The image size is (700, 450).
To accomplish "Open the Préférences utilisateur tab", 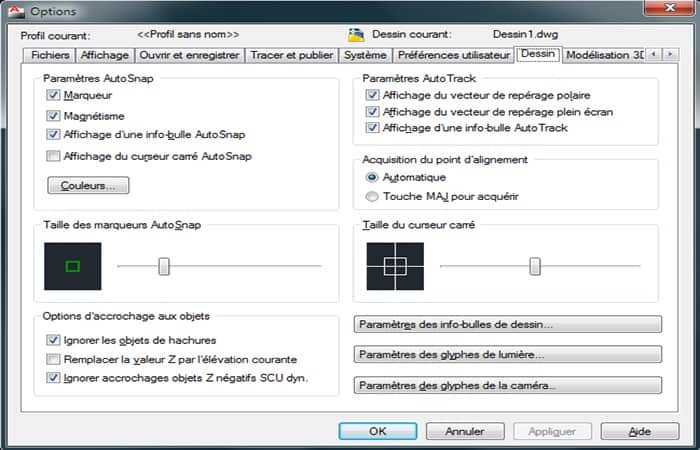I will click(454, 55).
